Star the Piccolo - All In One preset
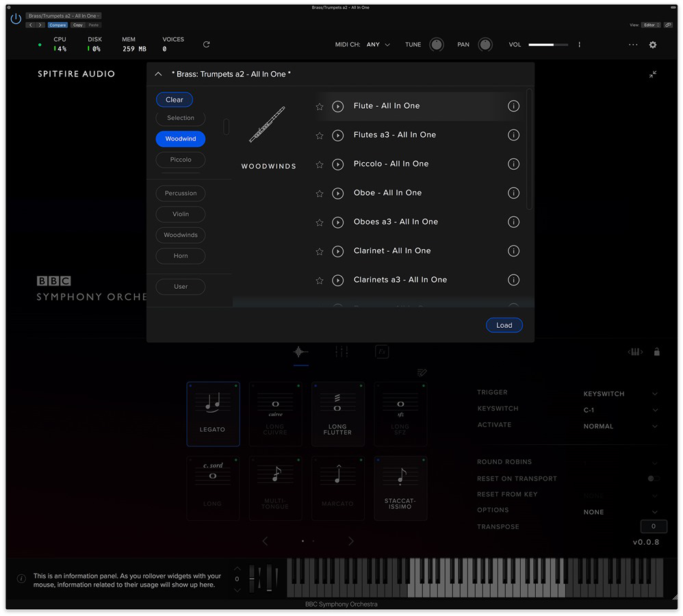 (x=320, y=165)
